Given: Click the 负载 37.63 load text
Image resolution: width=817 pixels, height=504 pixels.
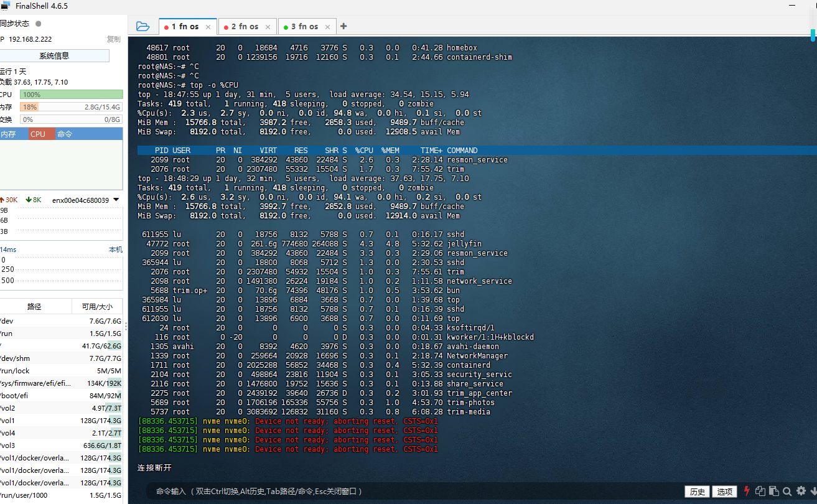Looking at the screenshot, I should tap(34, 82).
